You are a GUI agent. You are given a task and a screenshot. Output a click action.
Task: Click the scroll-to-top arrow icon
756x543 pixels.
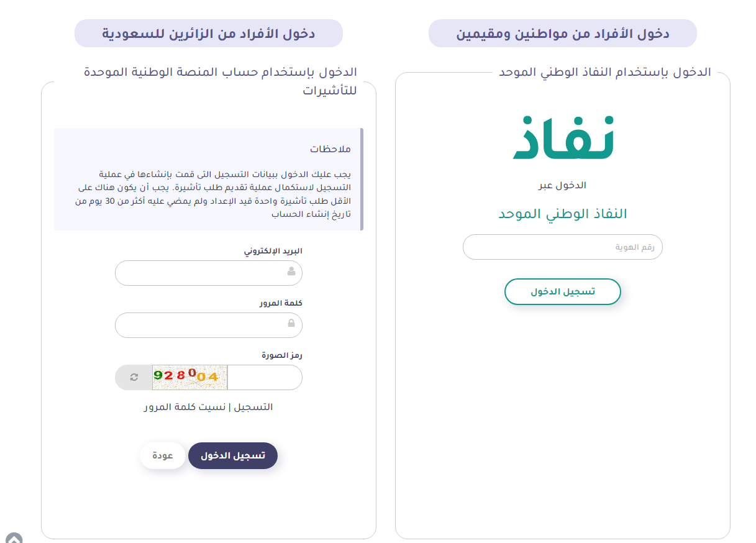[x=14, y=539]
